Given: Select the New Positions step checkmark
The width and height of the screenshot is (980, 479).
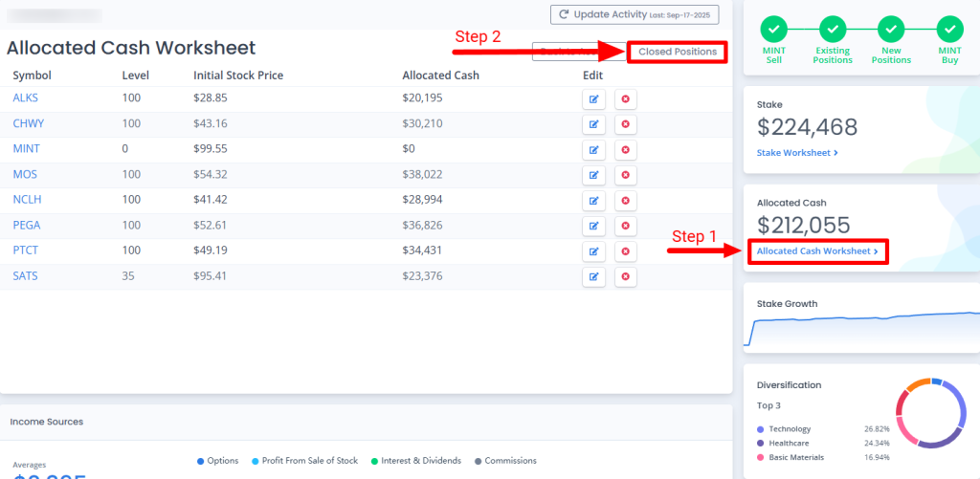Looking at the screenshot, I should [x=892, y=29].
